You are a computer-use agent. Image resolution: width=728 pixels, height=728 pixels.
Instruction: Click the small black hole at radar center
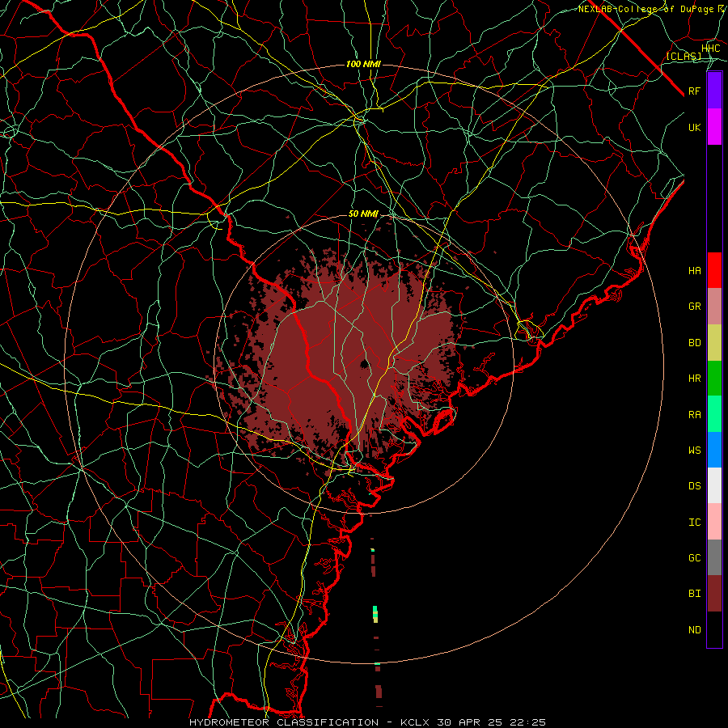point(364,364)
